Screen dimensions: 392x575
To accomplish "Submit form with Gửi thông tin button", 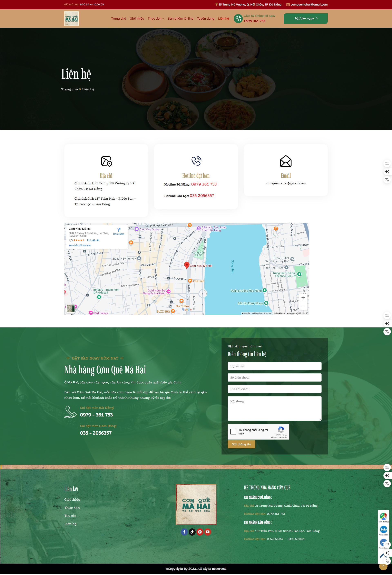I will tap(241, 444).
